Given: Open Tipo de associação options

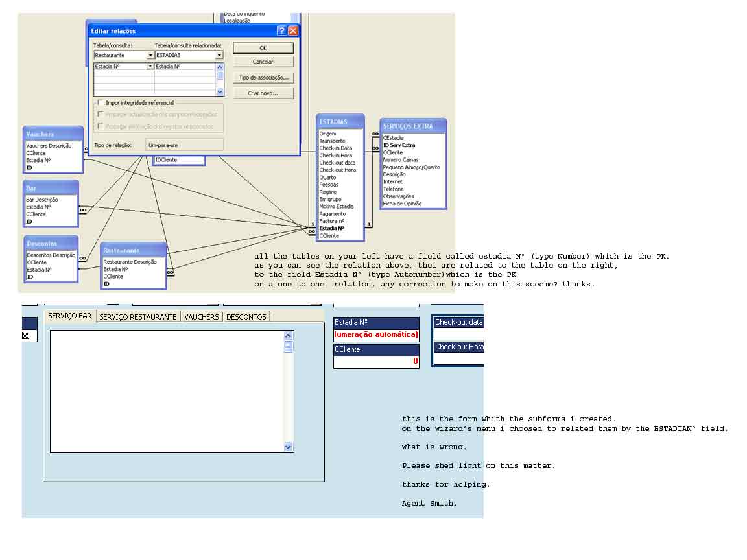Looking at the screenshot, I should 263,78.
